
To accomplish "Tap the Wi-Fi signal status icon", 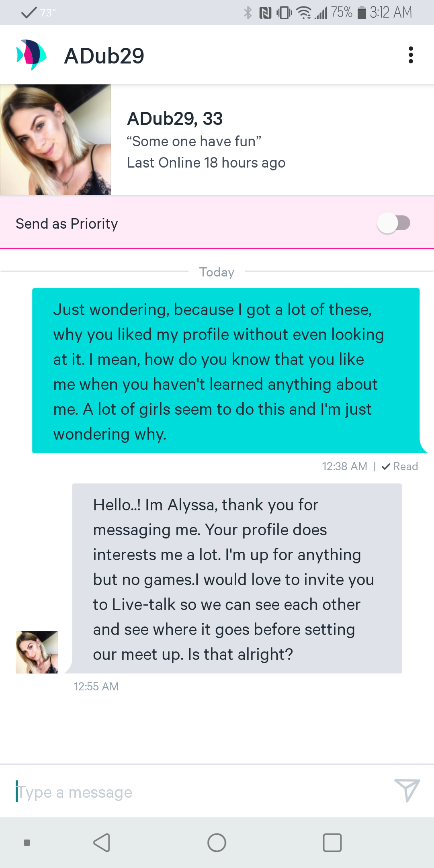I will (303, 13).
